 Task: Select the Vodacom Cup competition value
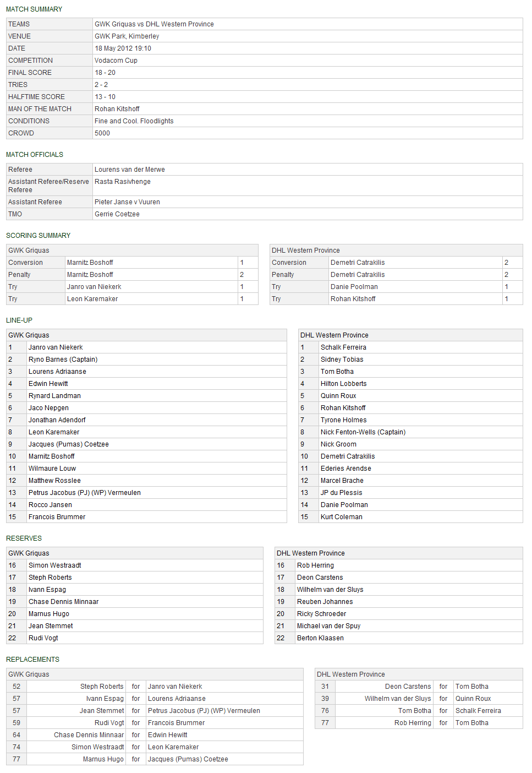[116, 61]
